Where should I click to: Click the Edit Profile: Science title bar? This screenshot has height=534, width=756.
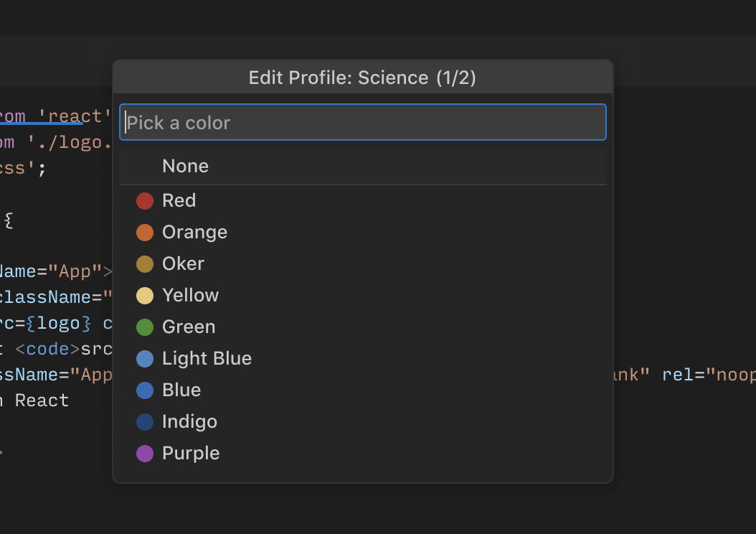pyautogui.click(x=362, y=78)
